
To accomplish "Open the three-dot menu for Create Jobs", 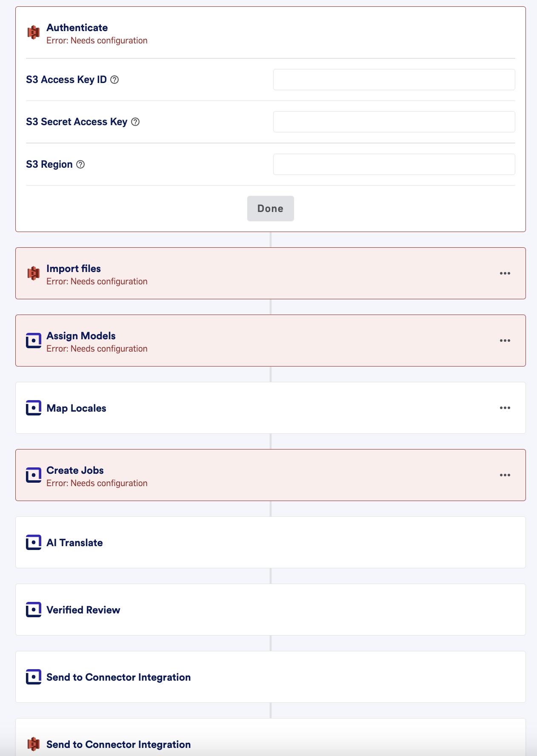I will click(x=505, y=475).
